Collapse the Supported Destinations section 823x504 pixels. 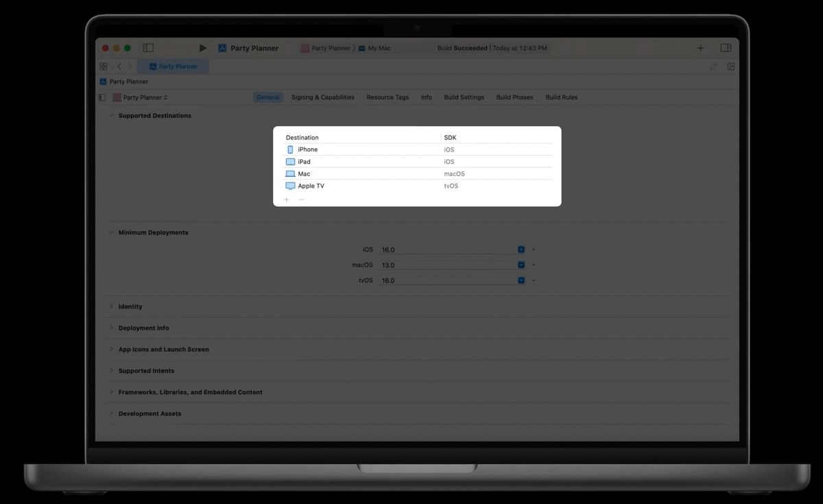(x=111, y=116)
